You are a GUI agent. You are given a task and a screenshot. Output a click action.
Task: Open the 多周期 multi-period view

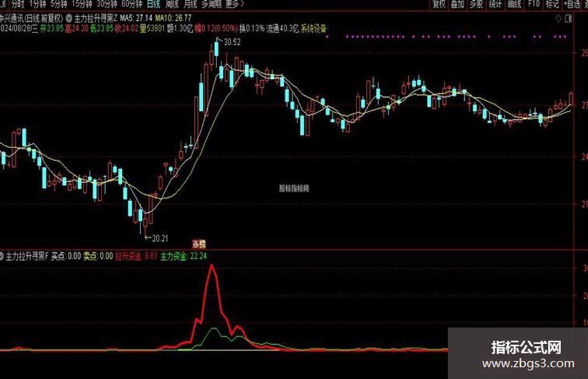[x=212, y=4]
